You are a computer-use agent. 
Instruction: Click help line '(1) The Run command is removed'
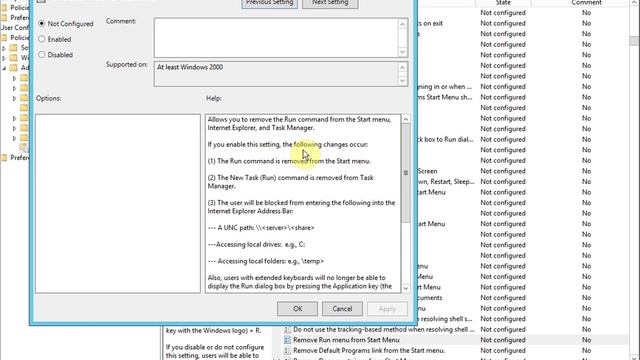point(289,161)
